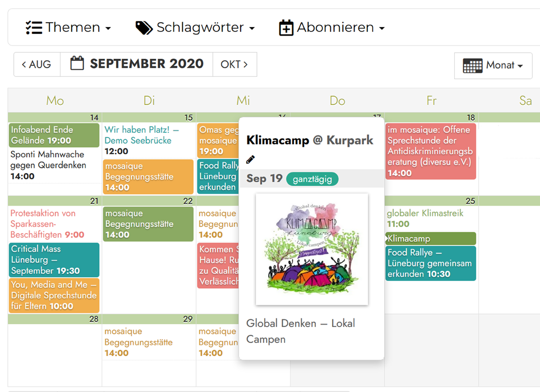Go to next month OKT
Viewport: 540px width, 392px height.
(x=234, y=65)
